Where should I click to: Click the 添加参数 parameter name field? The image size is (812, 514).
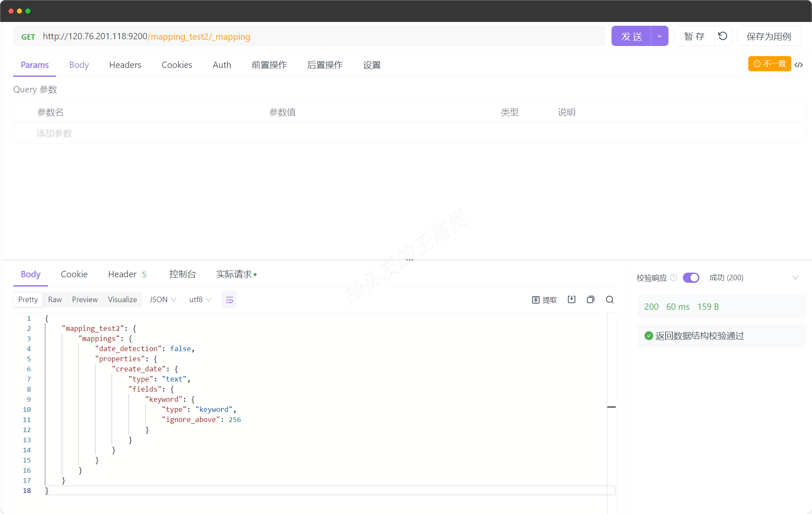54,133
